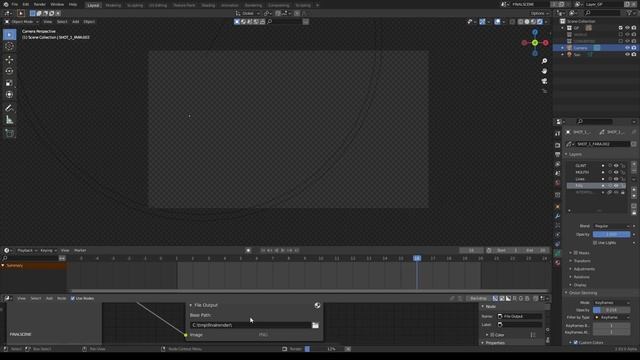Image resolution: width=640 pixels, height=360 pixels.
Task: Open the Blend mode dropdown
Action: (611, 226)
